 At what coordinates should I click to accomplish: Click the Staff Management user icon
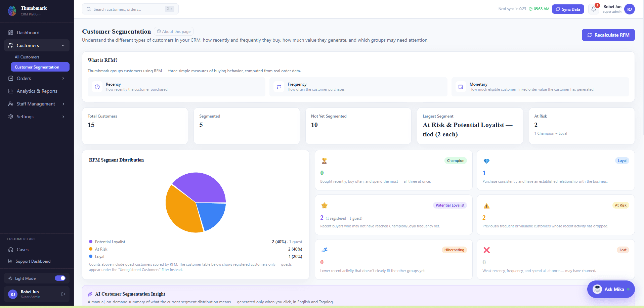coord(11,104)
